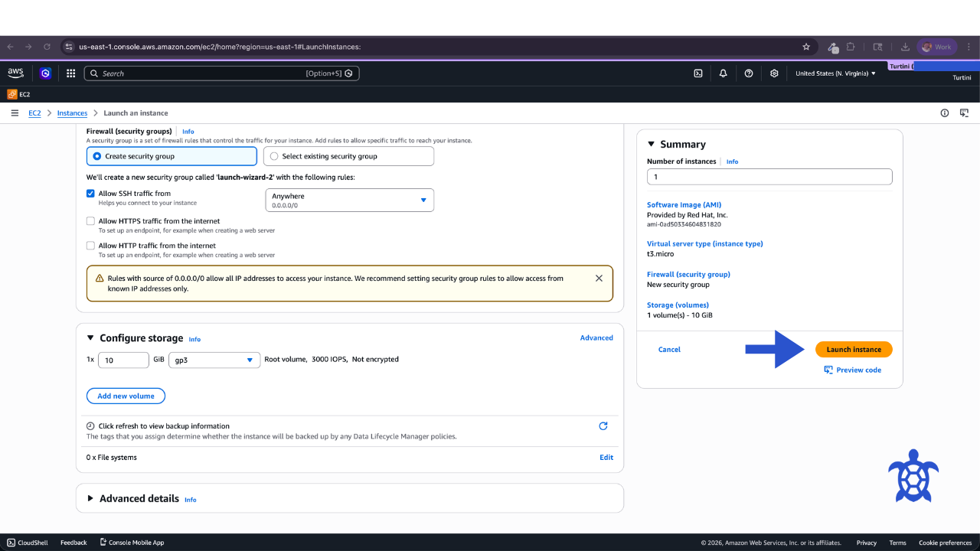Click the Launch instance button
This screenshot has width=980, height=551.
pyautogui.click(x=854, y=350)
